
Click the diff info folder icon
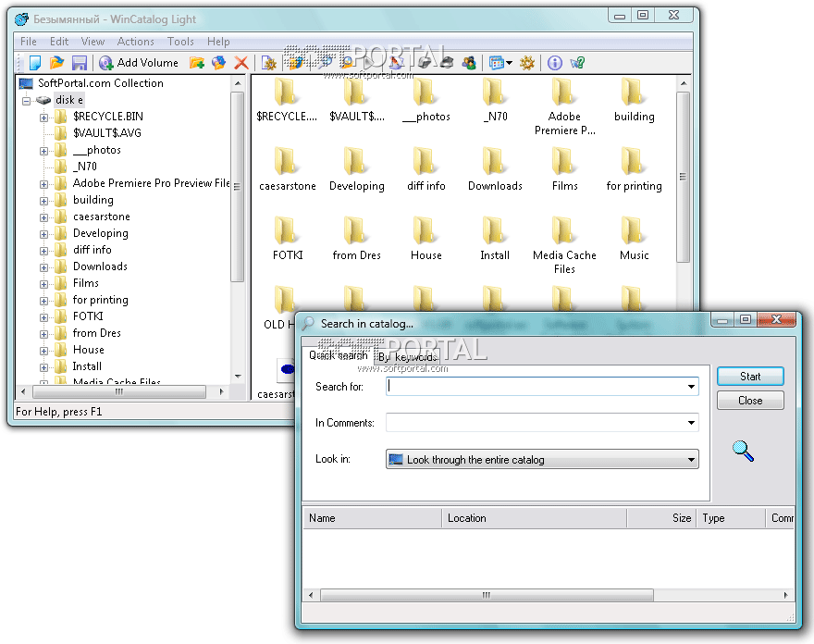[425, 160]
